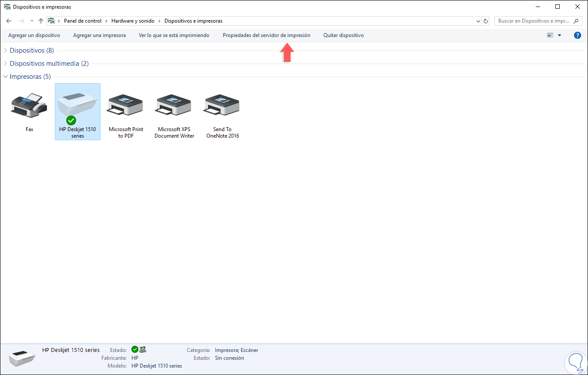
Task: Maximize the Dispositivos e impresoras window
Action: point(558,7)
